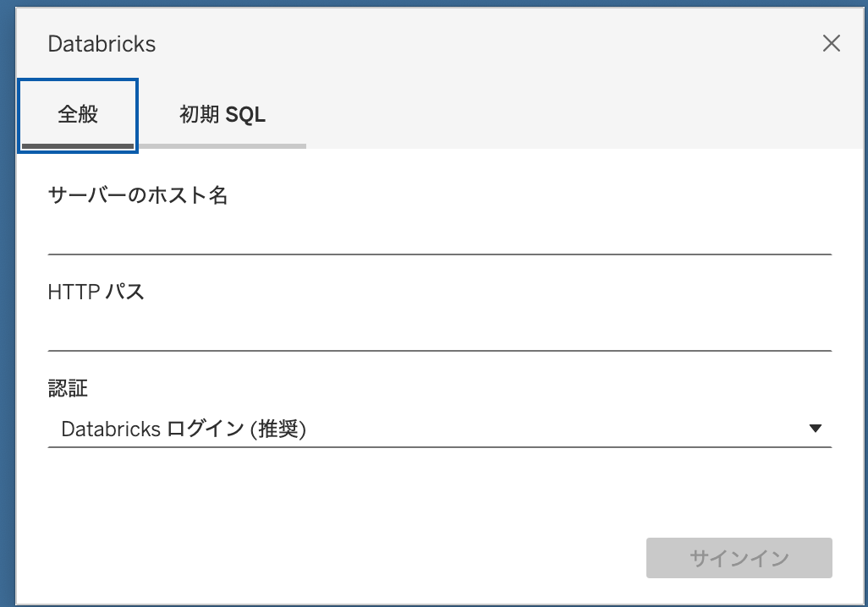Click the gray underline beneath 初期 SQL tab

pyautogui.click(x=222, y=146)
